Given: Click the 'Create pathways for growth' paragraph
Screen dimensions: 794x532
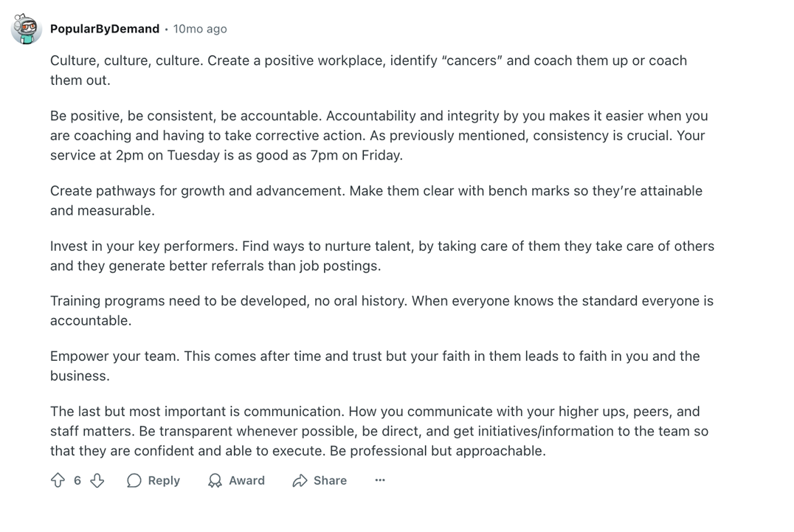Looking at the screenshot, I should point(376,201).
